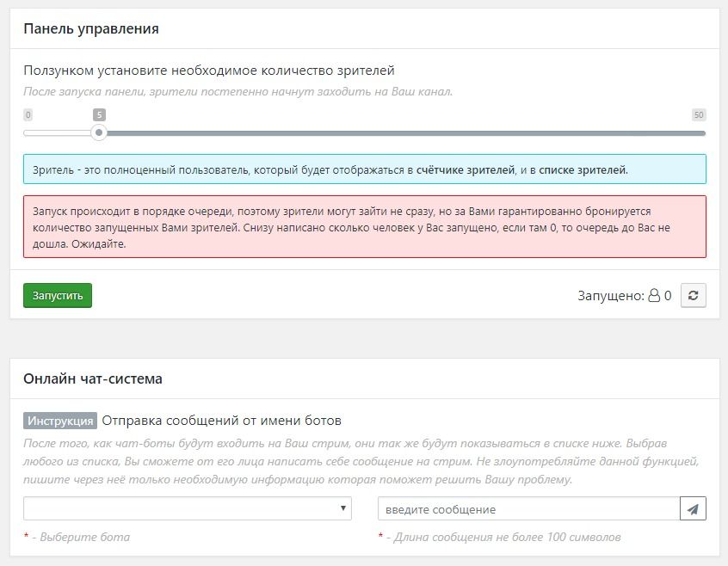
Task: Click the message length limit hint
Action: pos(503,537)
